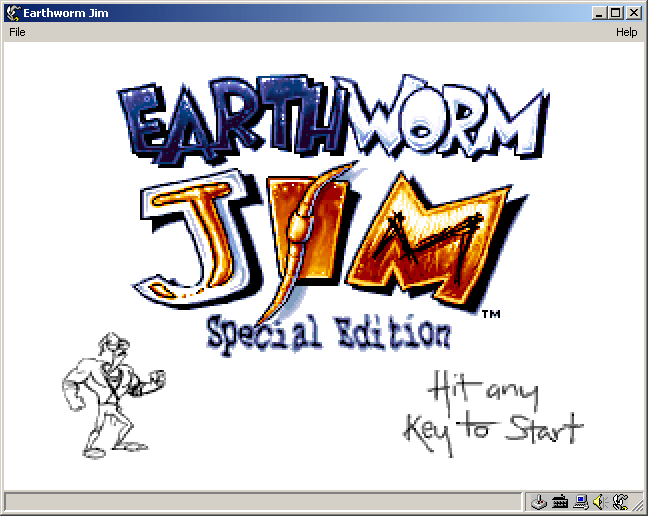Screen dimensions: 648x516
Task: Maximize the Earthworm Jim window
Action: click(615, 13)
